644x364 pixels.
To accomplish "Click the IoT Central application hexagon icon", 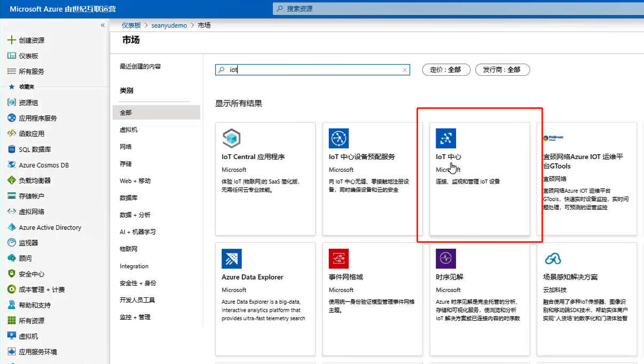I will pyautogui.click(x=232, y=139).
